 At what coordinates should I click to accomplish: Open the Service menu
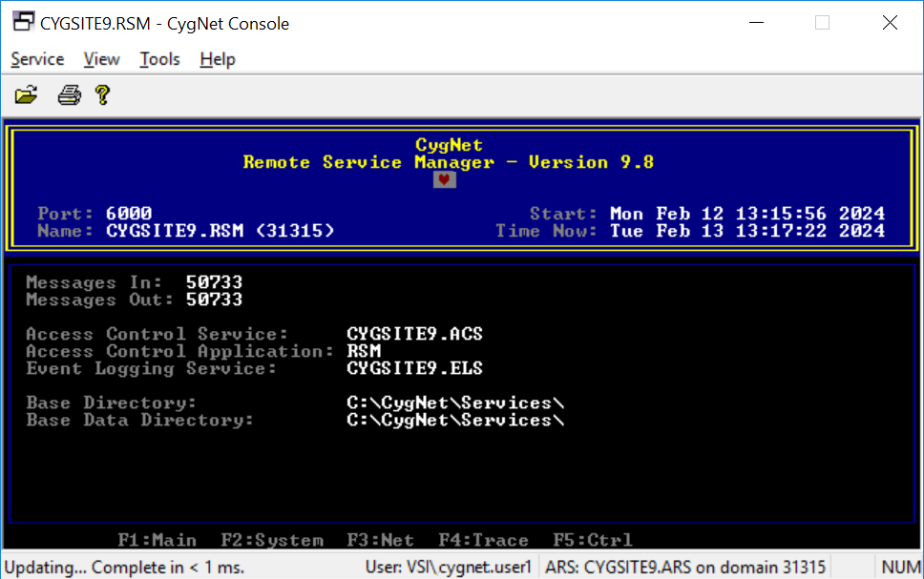click(37, 59)
